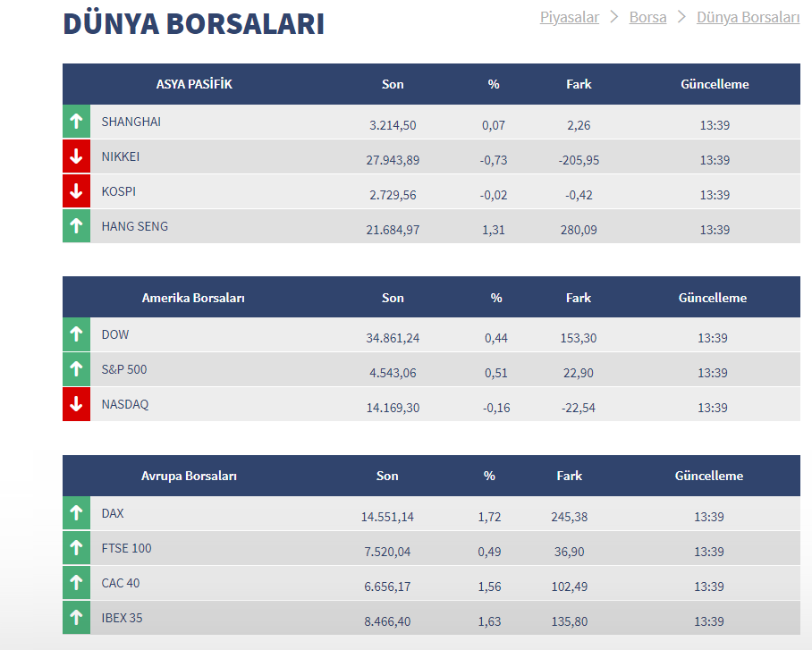Open the Piyasalar breadcrumb link
The image size is (812, 650).
click(570, 17)
